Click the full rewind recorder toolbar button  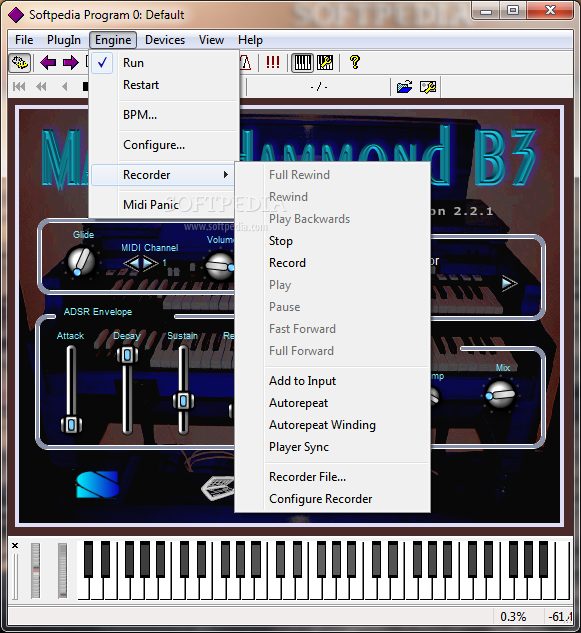click(19, 86)
